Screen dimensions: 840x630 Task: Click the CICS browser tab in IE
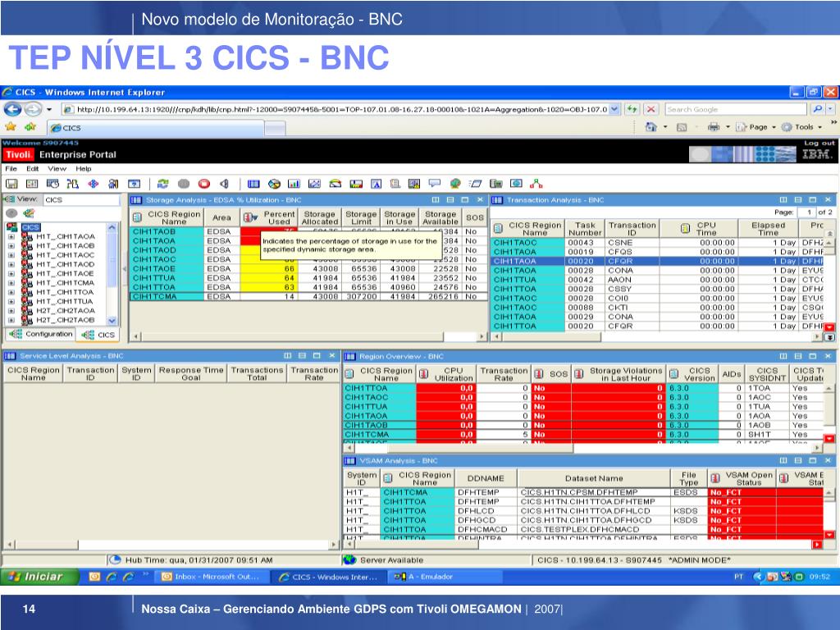click(155, 128)
